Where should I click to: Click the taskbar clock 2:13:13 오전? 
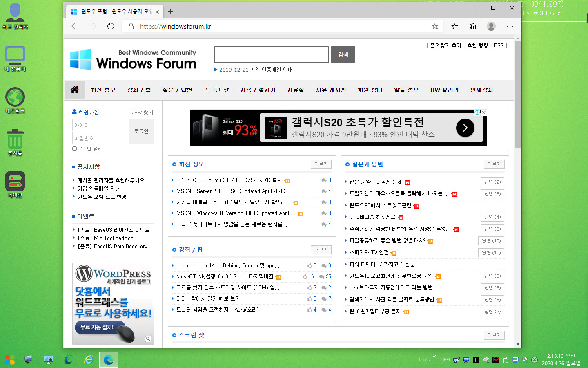561,356
